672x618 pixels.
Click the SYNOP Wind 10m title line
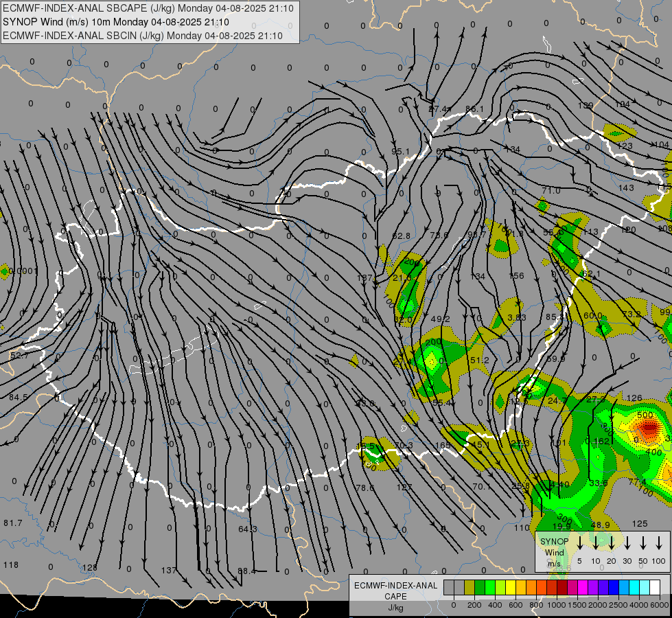click(x=116, y=22)
